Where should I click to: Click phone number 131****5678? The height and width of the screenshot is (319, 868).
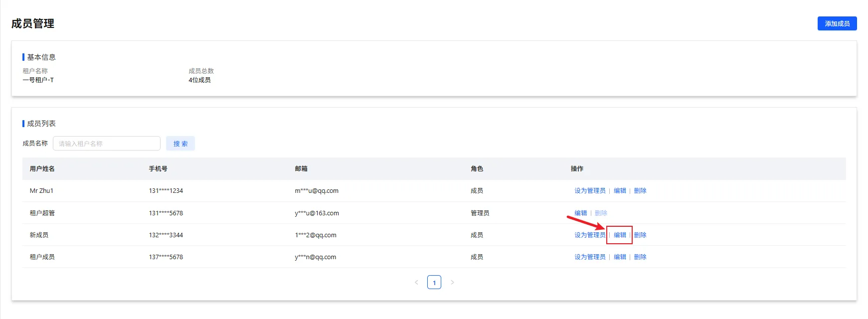[166, 213]
